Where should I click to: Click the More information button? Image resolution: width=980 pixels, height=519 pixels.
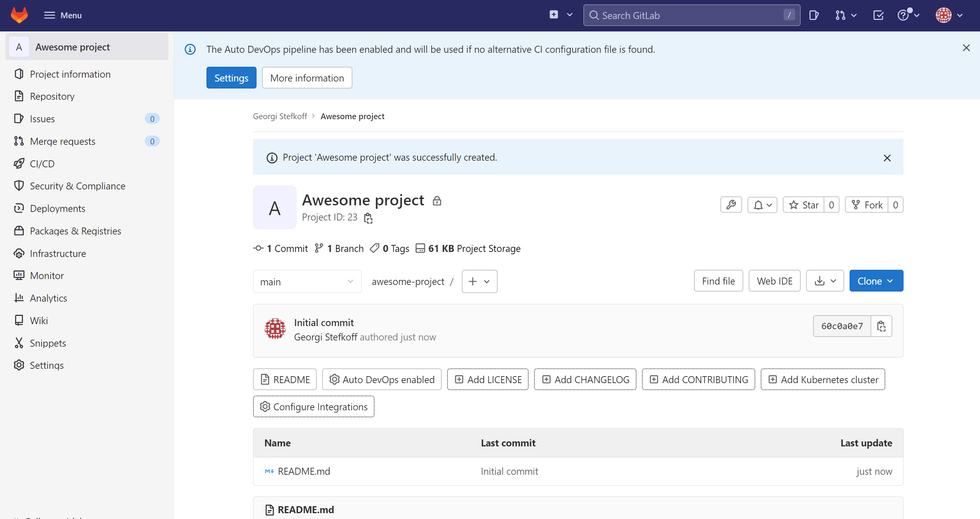307,78
